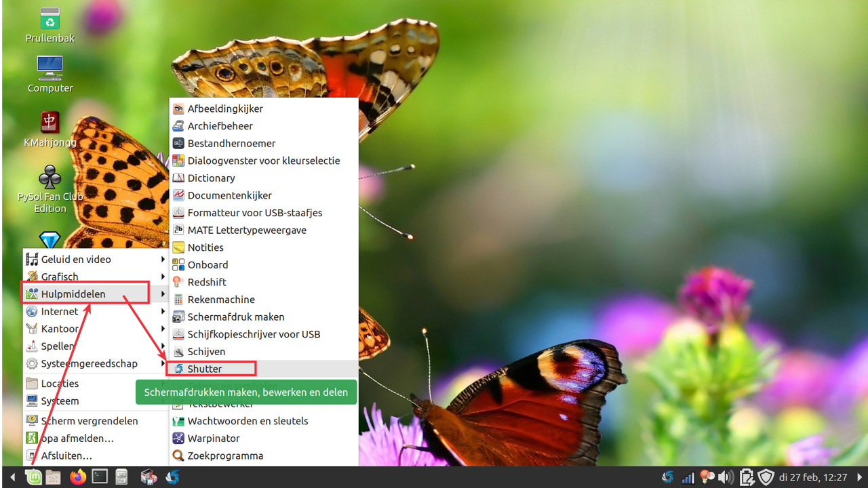Open Rekenmachine from the Hulpmiddelen submenu
The width and height of the screenshot is (868, 488).
(264, 300)
